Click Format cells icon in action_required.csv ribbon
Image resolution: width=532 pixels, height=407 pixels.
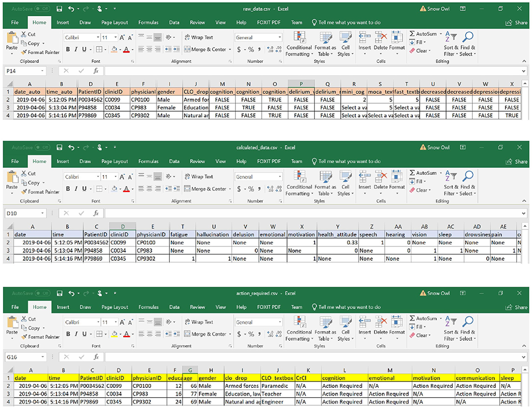397,322
